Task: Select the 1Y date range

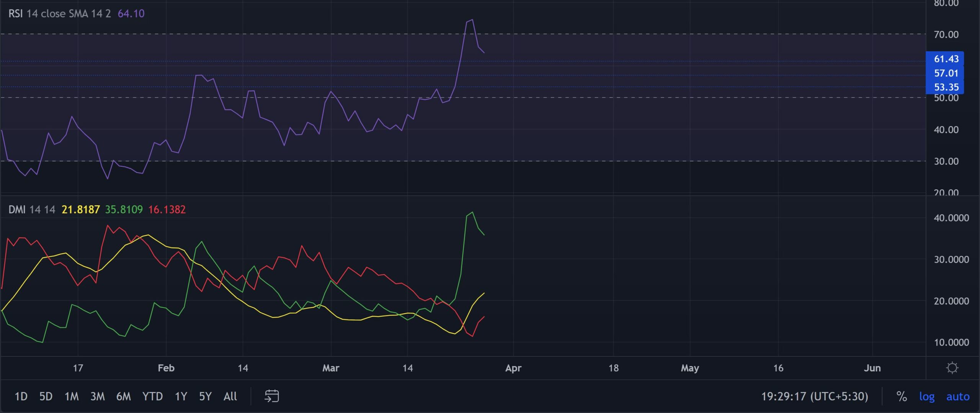Action: pos(181,397)
